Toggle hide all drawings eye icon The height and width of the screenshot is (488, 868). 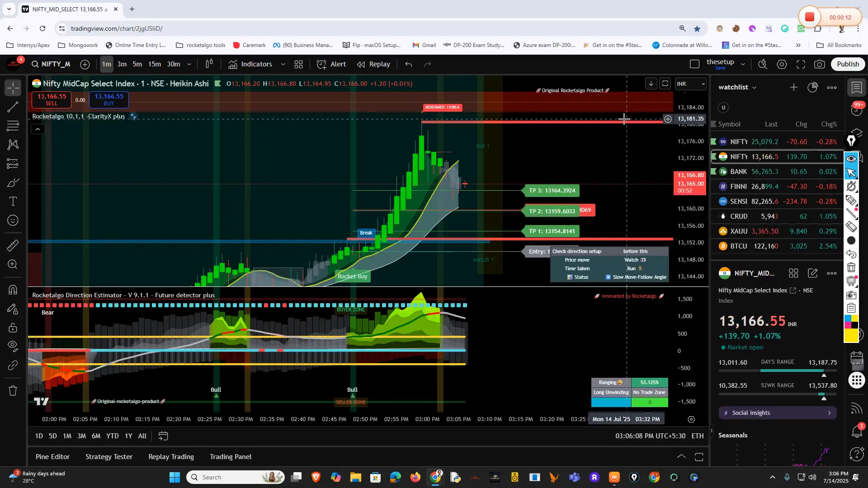13,346
